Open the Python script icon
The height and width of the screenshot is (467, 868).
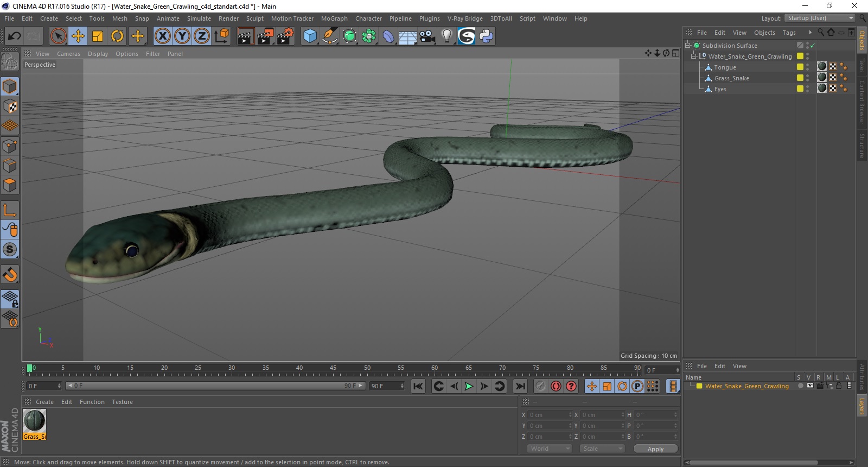click(x=486, y=36)
